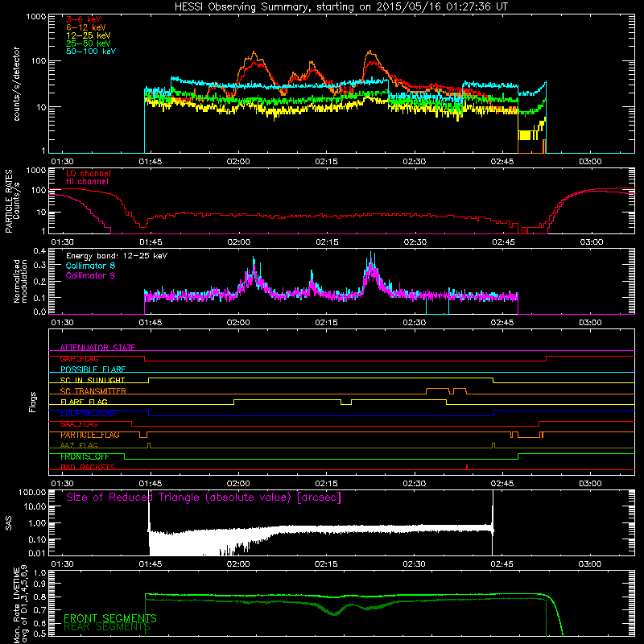Click the SC_TRANSMITTER flag label
Screen dimensions: 644x644
[x=93, y=391]
